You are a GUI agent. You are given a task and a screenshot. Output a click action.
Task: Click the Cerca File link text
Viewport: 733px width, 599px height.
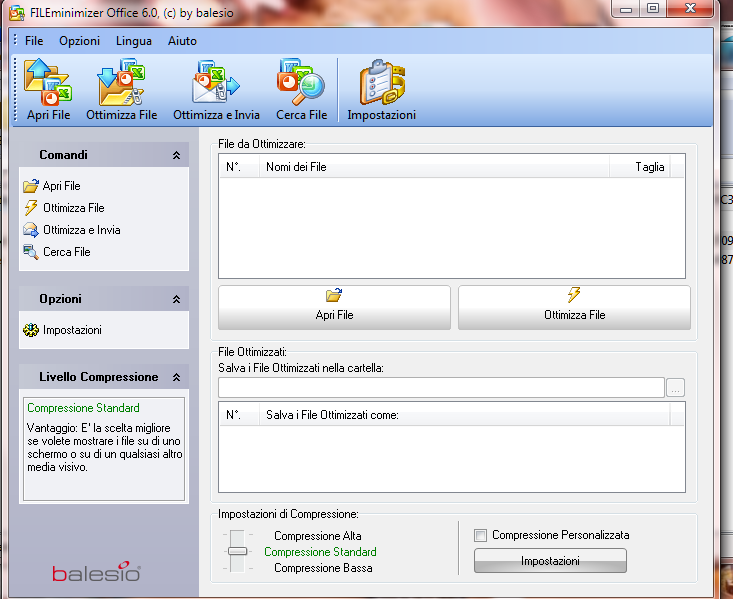(x=67, y=252)
